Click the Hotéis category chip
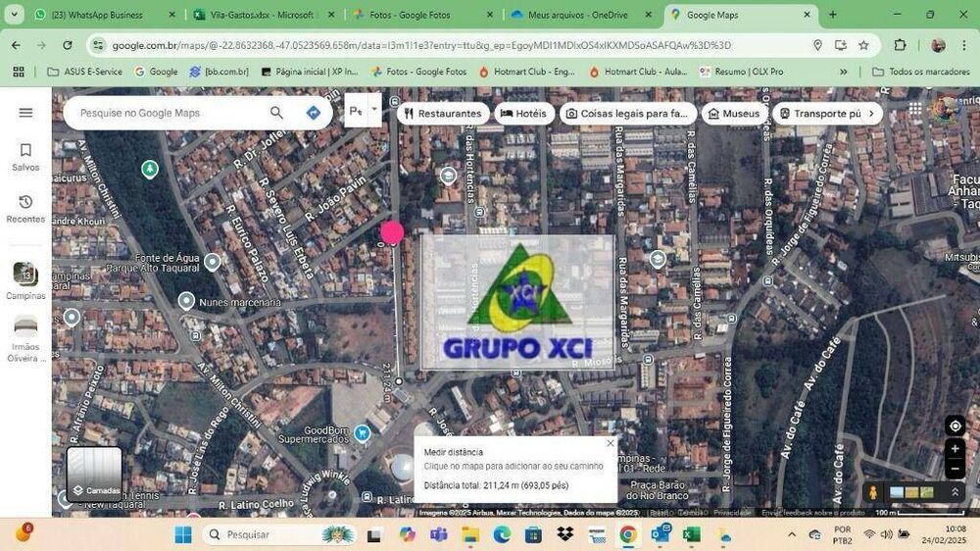The image size is (980, 551). (x=524, y=114)
